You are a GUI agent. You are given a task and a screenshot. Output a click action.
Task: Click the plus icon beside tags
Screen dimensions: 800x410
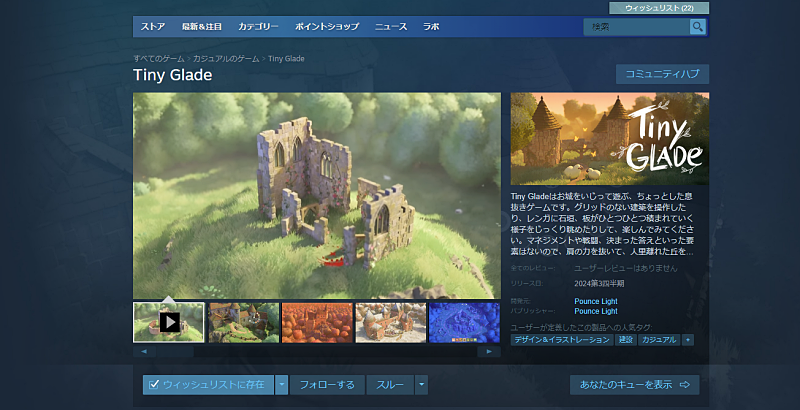pos(687,340)
